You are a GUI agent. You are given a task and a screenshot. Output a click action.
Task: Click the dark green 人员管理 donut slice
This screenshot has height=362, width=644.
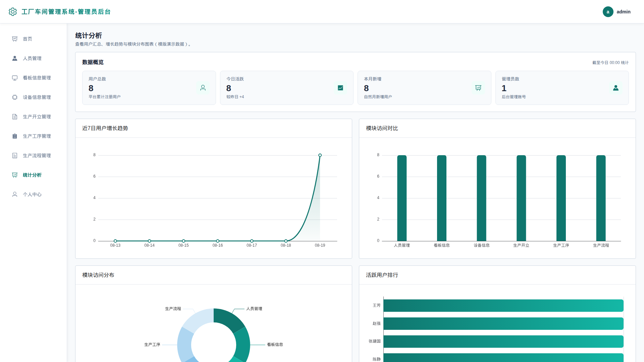[x=228, y=319]
